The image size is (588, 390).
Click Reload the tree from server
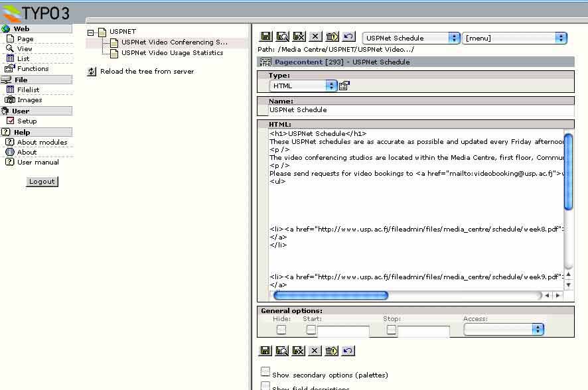click(147, 71)
